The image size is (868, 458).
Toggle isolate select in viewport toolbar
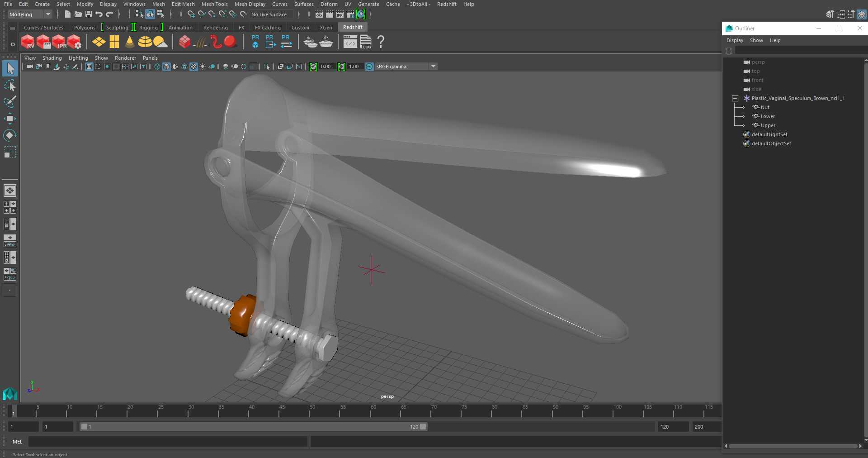267,67
